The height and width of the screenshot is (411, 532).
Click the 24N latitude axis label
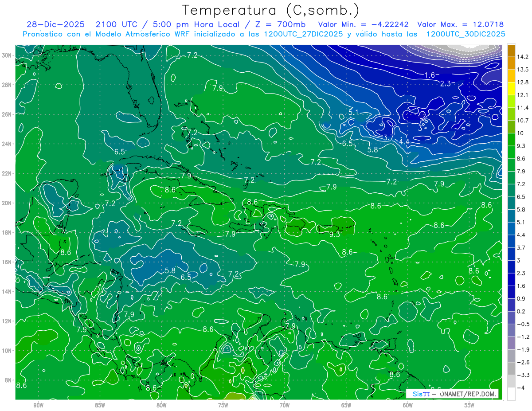7,144
